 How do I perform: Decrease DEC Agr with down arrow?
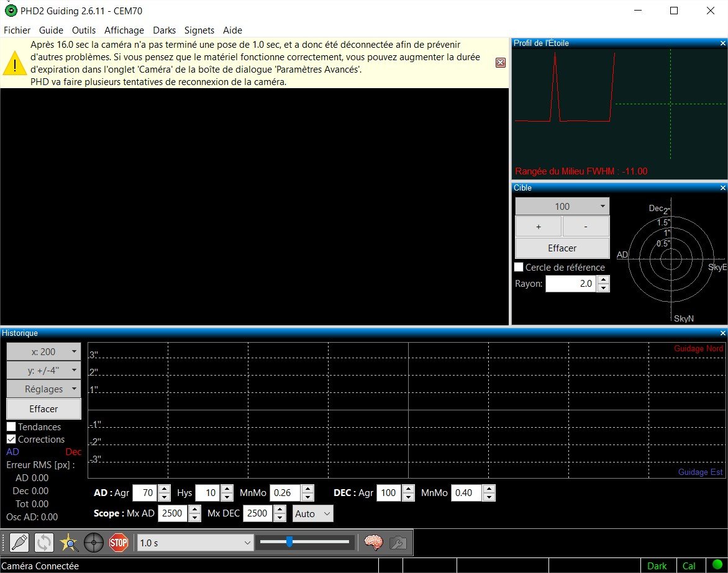pyautogui.click(x=408, y=497)
